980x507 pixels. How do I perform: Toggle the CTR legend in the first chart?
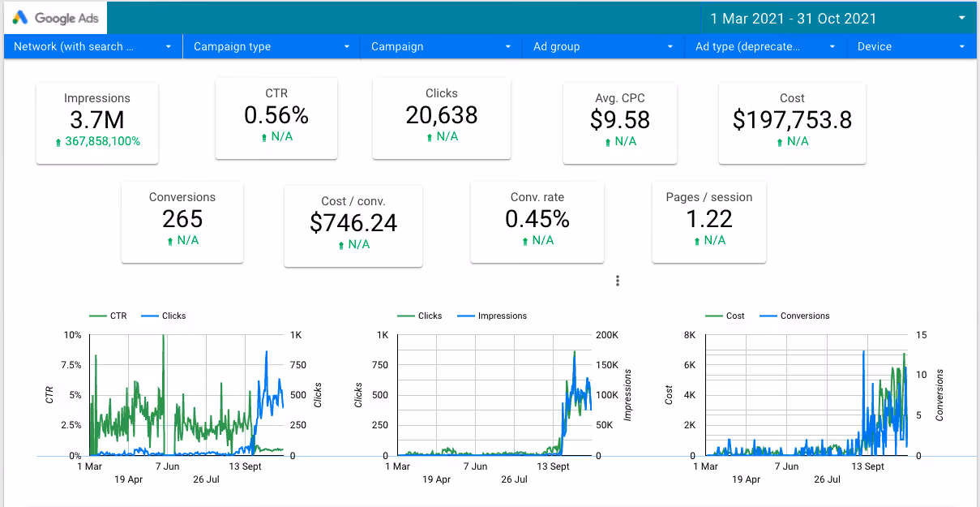(x=108, y=316)
